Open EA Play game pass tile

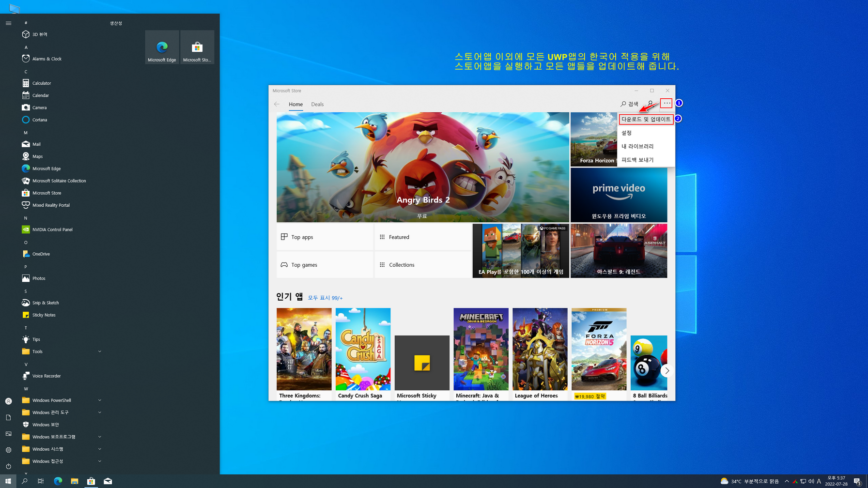pyautogui.click(x=521, y=251)
